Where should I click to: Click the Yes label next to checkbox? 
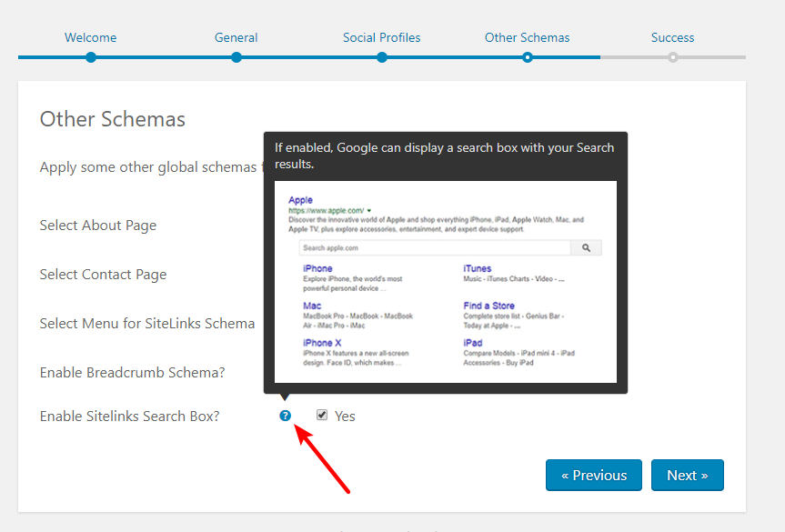click(345, 416)
